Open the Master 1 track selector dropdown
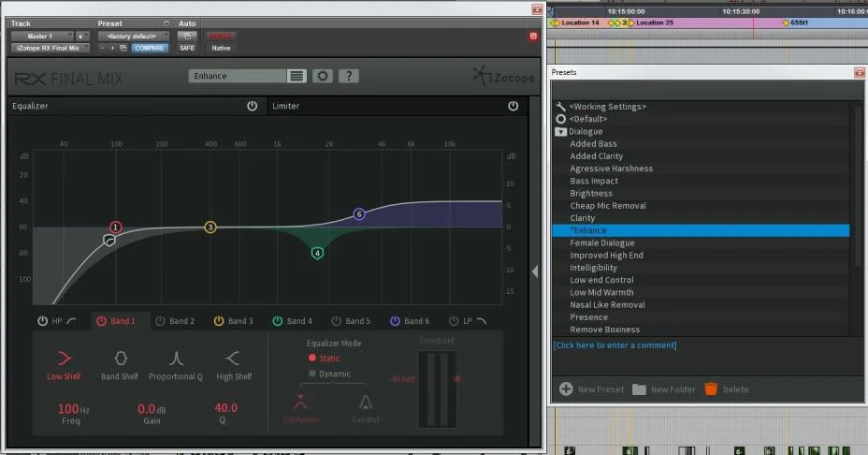This screenshot has width=868, height=455. 42,36
